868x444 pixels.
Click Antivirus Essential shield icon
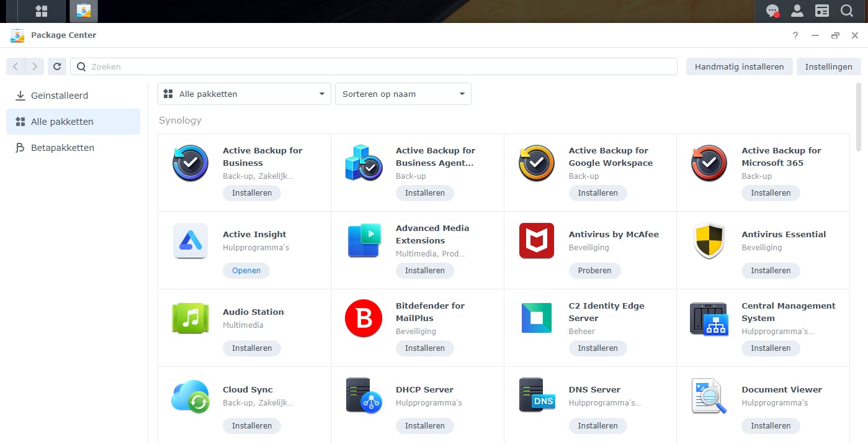tap(709, 241)
